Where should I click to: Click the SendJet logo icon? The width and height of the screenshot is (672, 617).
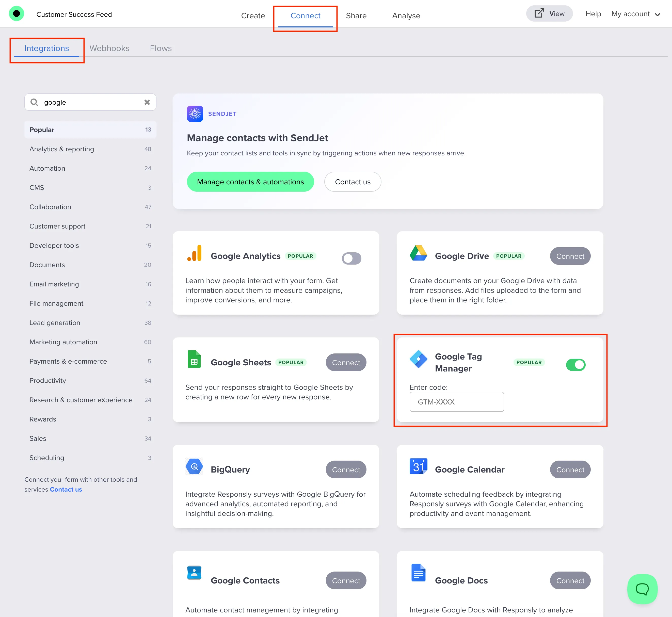click(x=195, y=114)
